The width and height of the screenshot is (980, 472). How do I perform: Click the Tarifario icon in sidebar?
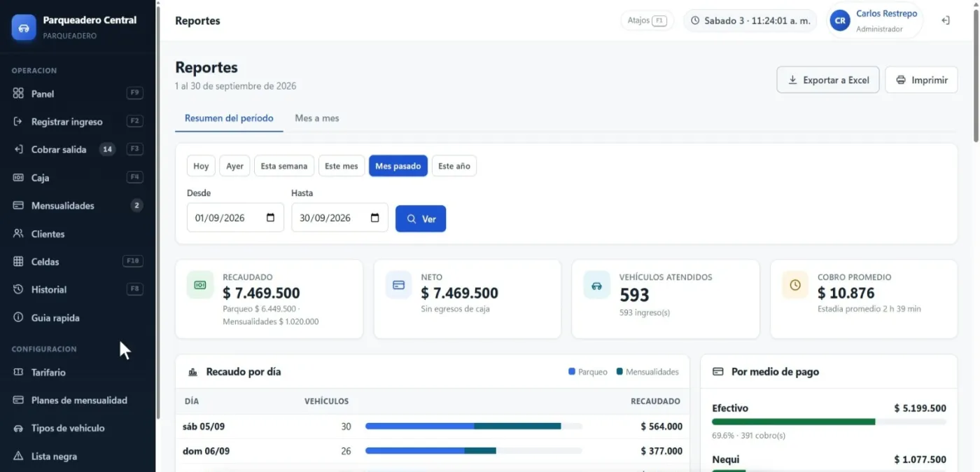(18, 372)
